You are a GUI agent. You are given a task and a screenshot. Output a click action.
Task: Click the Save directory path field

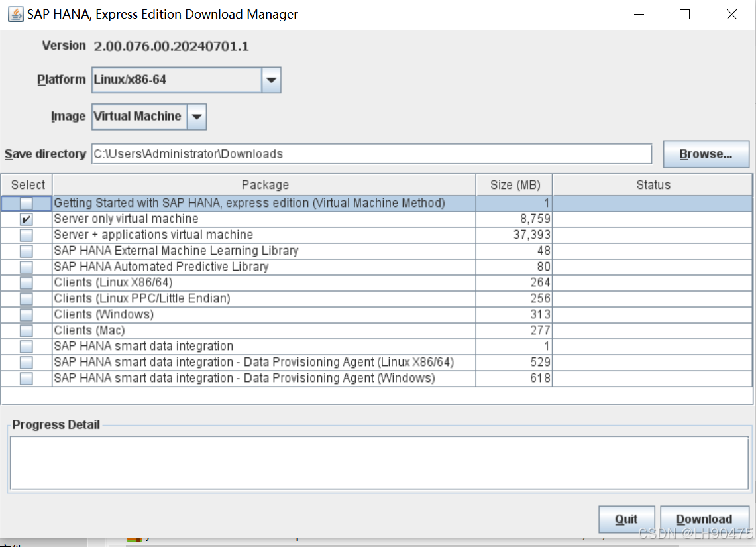[x=372, y=154]
